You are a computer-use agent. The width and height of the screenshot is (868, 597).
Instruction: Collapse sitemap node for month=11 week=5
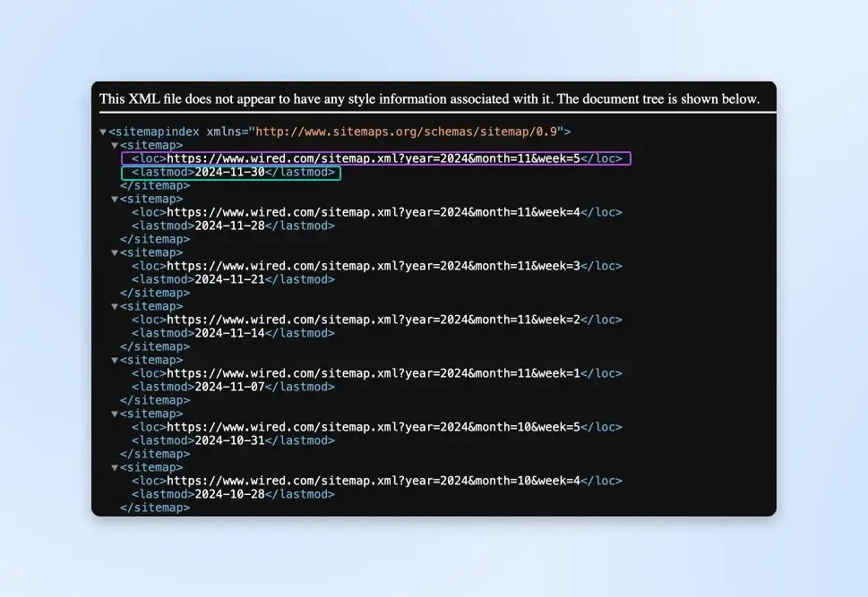[115, 146]
